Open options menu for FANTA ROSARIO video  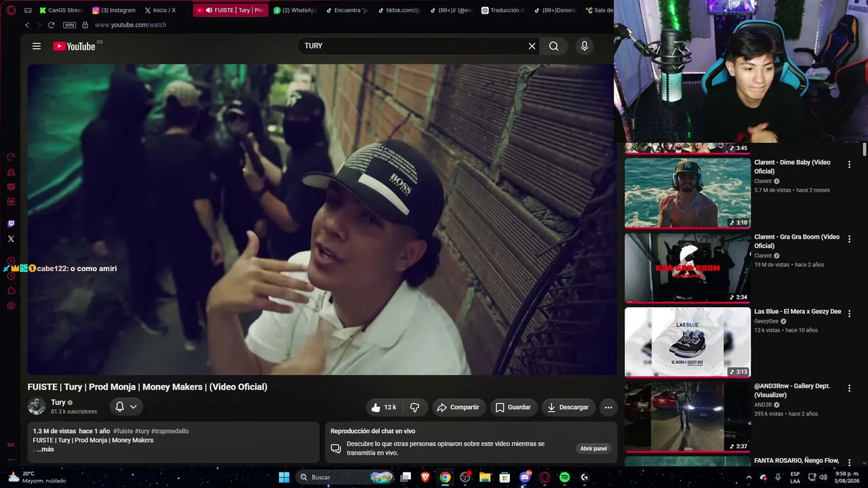click(x=849, y=463)
